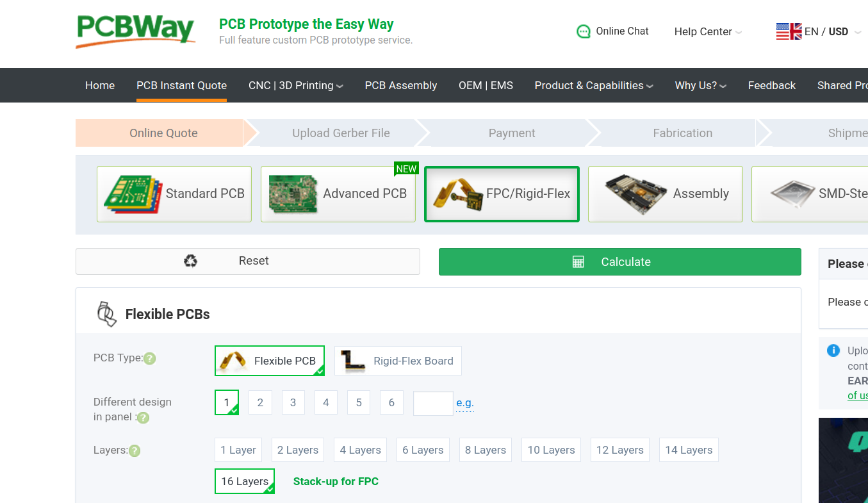Image resolution: width=868 pixels, height=503 pixels.
Task: Select the Standard PCB product category
Action: 174,194
